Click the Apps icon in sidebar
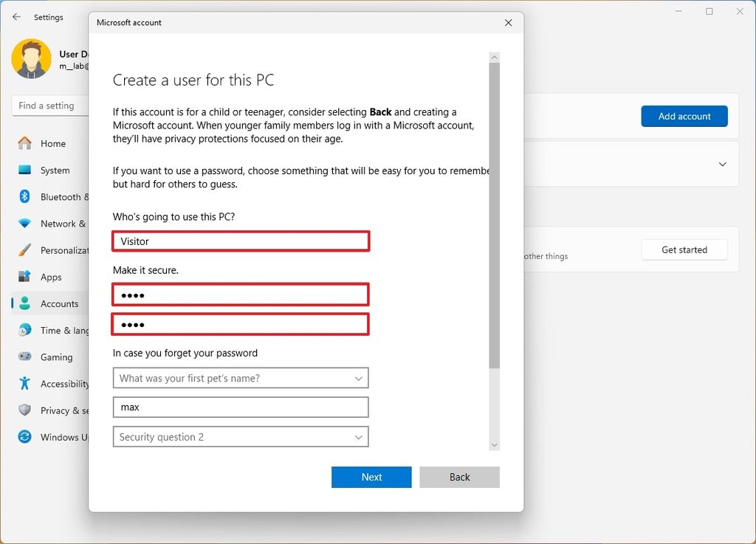 [24, 277]
